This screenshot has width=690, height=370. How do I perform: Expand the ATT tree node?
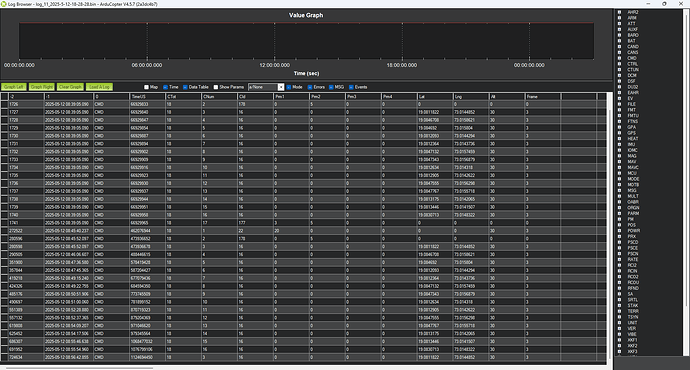619,24
